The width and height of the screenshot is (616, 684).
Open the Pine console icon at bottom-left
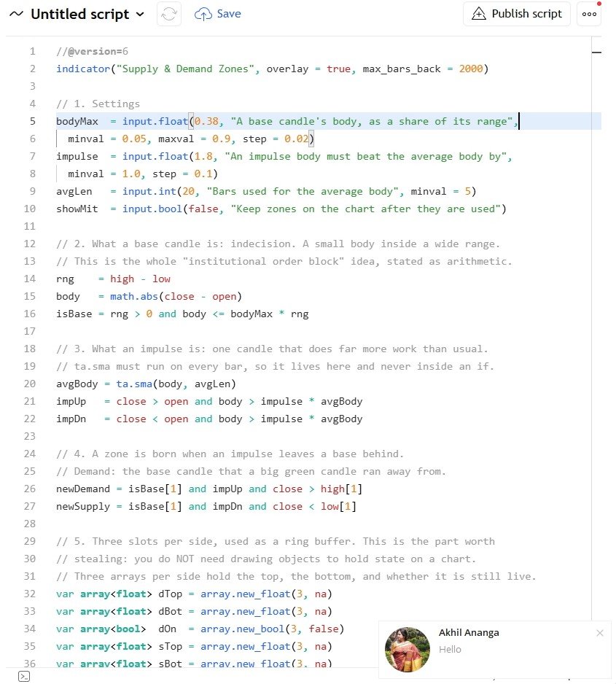pos(24,677)
